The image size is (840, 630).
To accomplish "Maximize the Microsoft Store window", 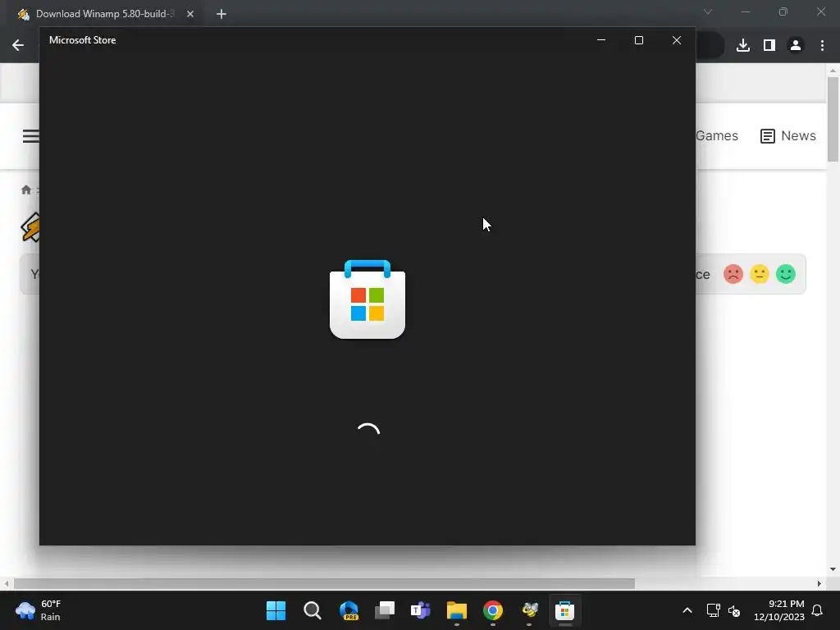I will [638, 40].
